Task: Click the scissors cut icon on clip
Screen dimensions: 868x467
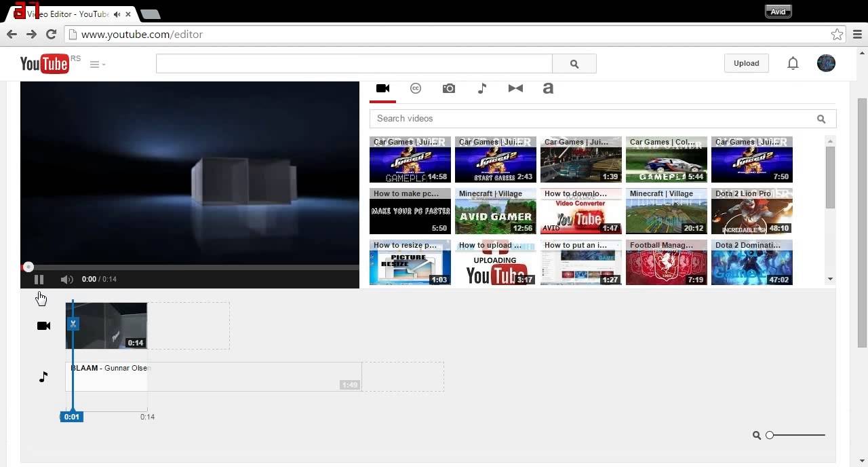Action: 73,324
